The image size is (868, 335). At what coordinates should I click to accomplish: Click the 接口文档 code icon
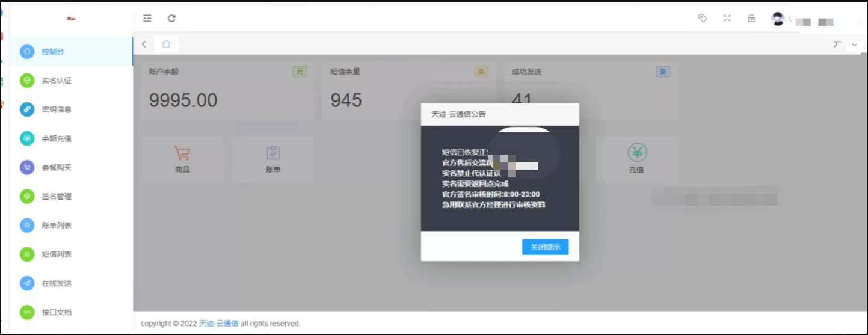(x=27, y=312)
